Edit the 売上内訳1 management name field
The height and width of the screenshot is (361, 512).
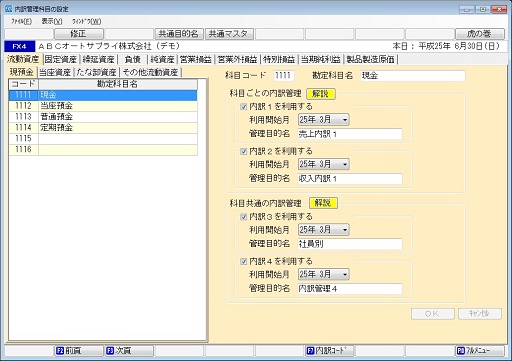click(x=350, y=134)
